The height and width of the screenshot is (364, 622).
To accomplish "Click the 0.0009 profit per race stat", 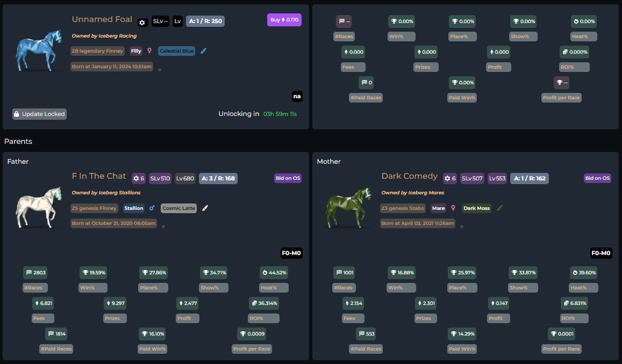I will pos(252,334).
